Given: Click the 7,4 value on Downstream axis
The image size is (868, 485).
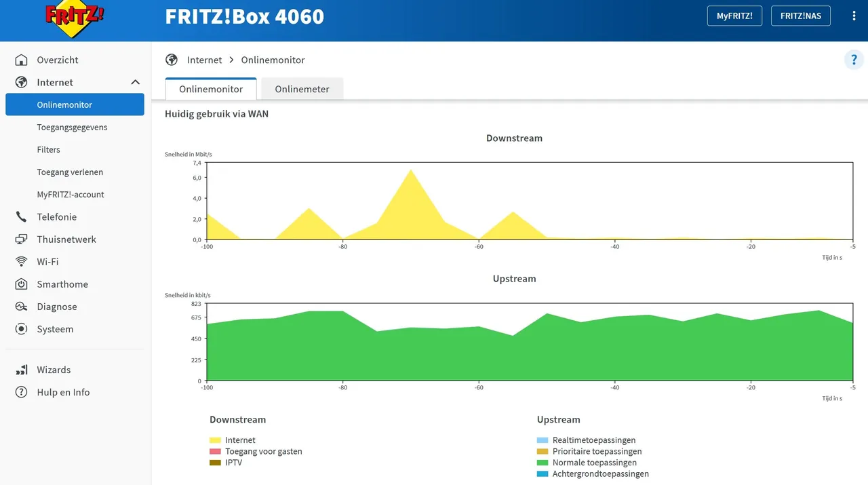Looking at the screenshot, I should (x=197, y=163).
